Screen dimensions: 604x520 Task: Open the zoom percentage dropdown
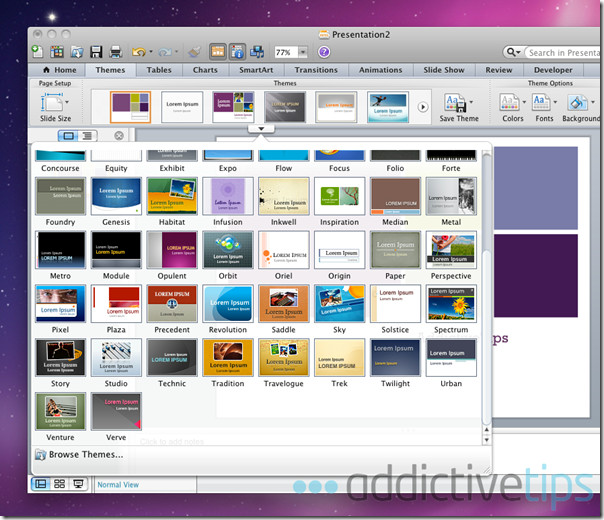[x=303, y=52]
